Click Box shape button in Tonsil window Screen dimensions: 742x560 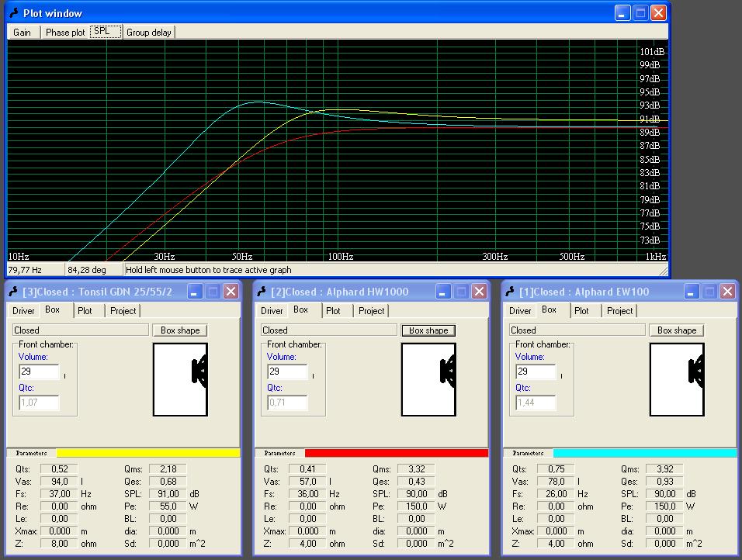pos(180,330)
